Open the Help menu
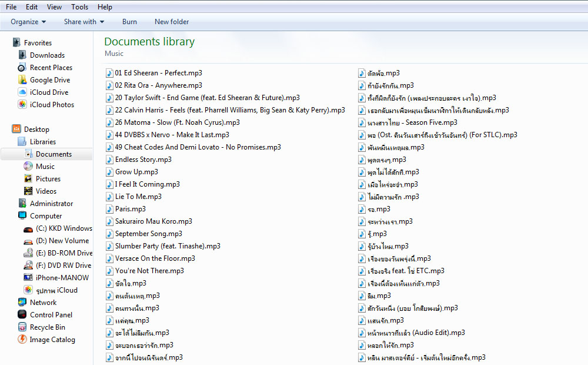 pos(105,6)
